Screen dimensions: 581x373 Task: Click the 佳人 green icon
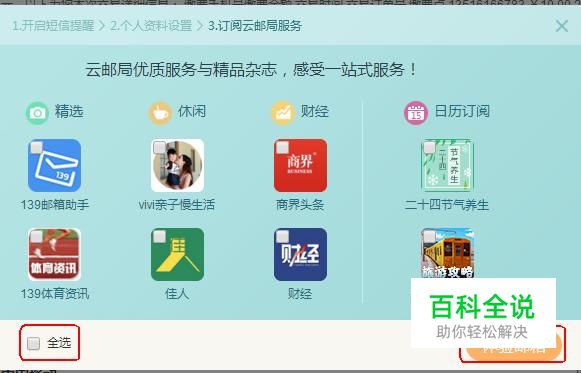click(x=177, y=254)
